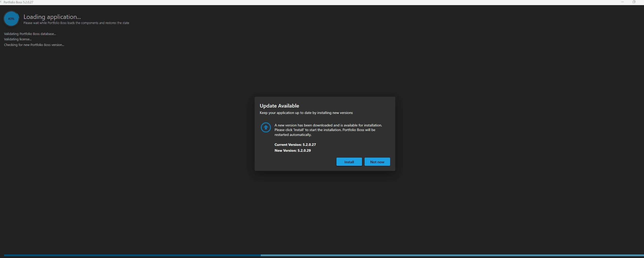This screenshot has height=258, width=644.
Task: Click the 40% circular progress indicator
Action: click(11, 19)
